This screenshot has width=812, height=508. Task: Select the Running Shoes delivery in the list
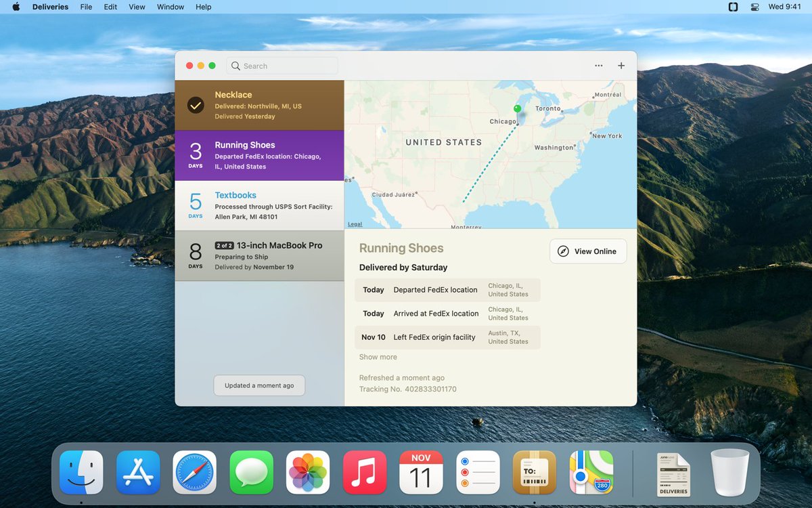tap(259, 156)
